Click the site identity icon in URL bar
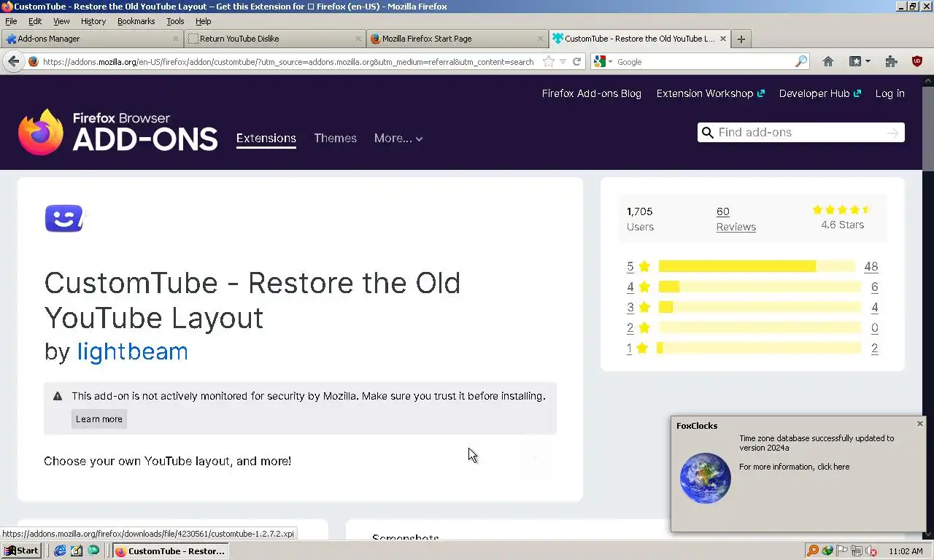The width and height of the screenshot is (934, 560). tap(34, 62)
